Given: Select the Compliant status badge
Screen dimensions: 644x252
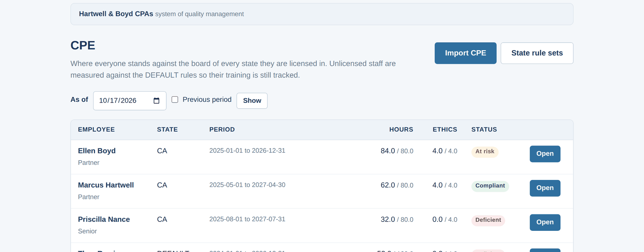Looking at the screenshot, I should [490, 186].
